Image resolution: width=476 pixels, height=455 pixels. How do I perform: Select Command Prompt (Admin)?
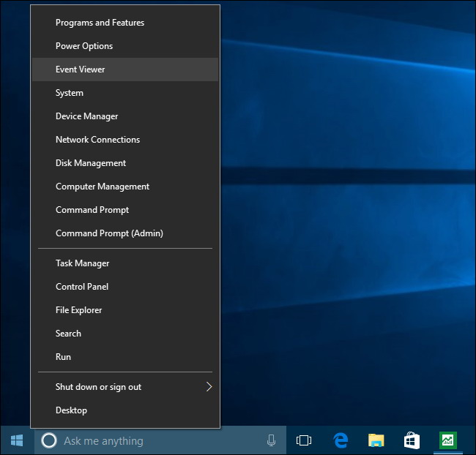pyautogui.click(x=109, y=233)
